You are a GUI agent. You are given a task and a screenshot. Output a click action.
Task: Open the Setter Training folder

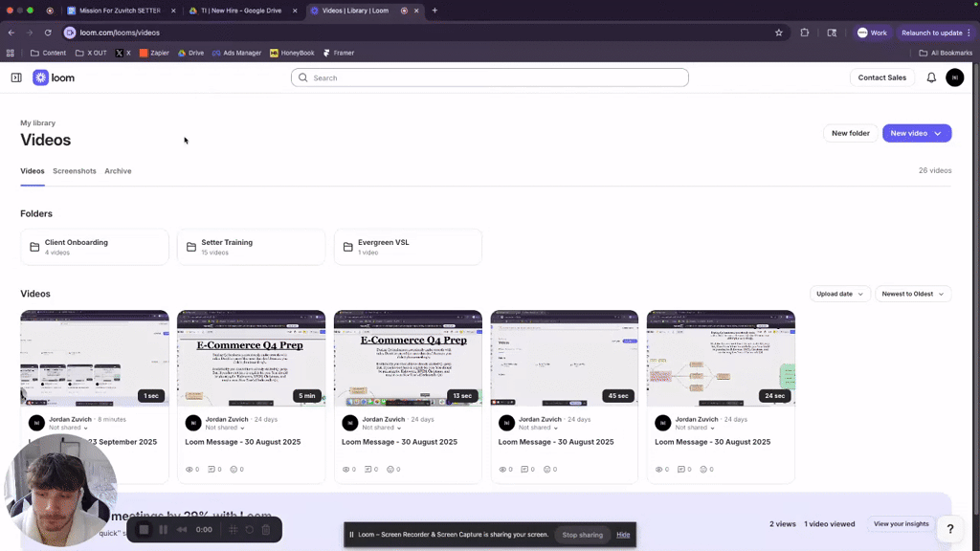(x=252, y=247)
